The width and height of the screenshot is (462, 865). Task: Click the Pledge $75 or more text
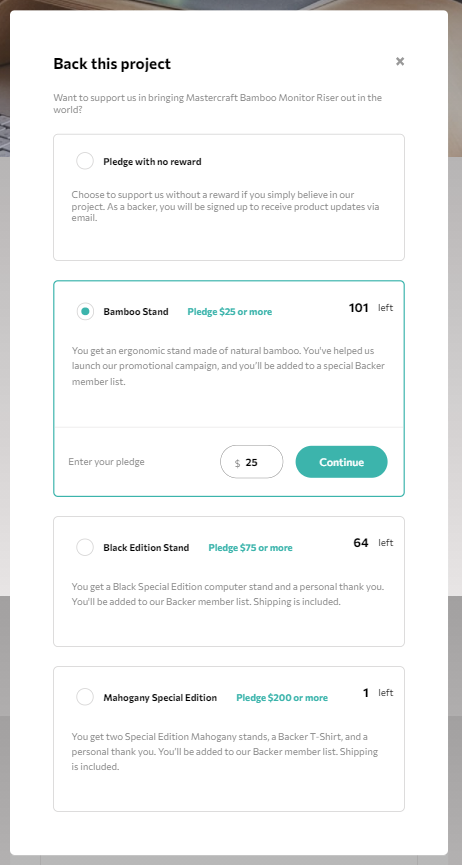tap(251, 548)
